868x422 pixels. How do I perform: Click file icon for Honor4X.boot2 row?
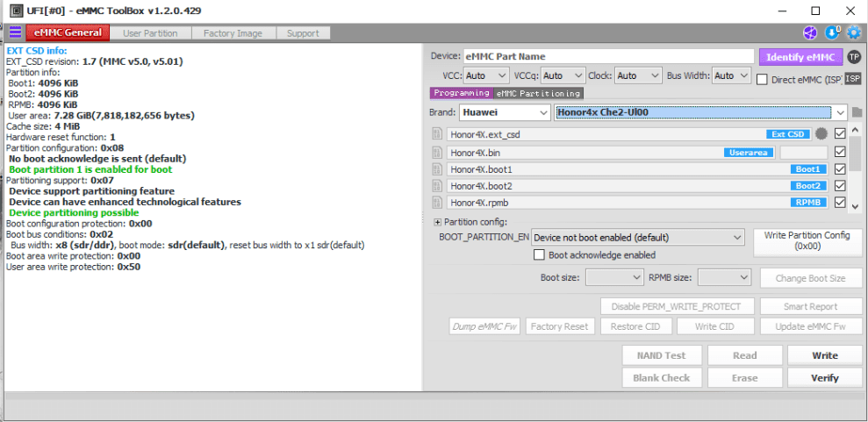(x=437, y=186)
